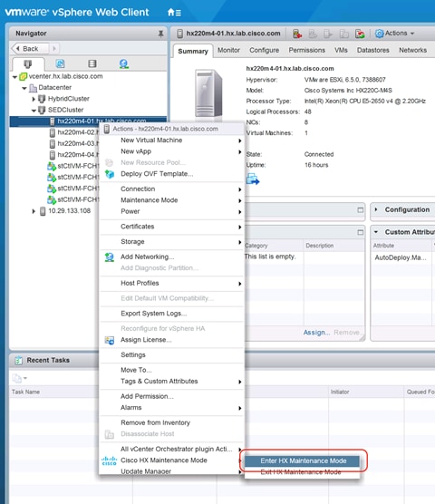Viewport: 435px width, 504px height.
Task: Select the Deploy OVF Template icon entry
Action: [110, 174]
